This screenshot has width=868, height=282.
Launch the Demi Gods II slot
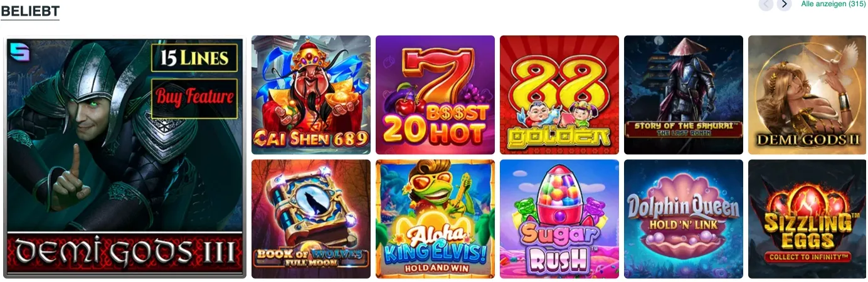click(807, 95)
